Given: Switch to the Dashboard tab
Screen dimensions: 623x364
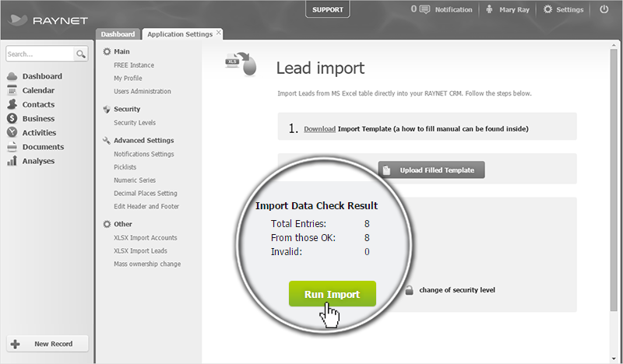Looking at the screenshot, I should click(118, 34).
